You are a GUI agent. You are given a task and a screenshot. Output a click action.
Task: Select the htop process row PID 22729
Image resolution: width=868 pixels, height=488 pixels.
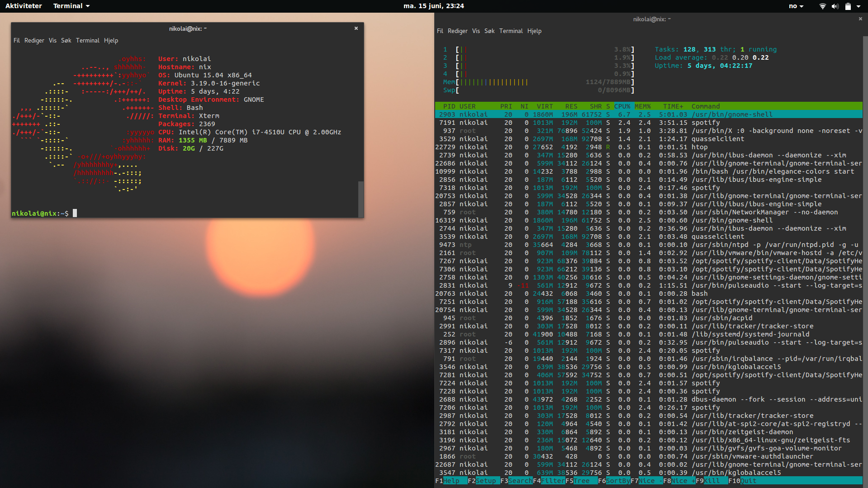(x=649, y=147)
